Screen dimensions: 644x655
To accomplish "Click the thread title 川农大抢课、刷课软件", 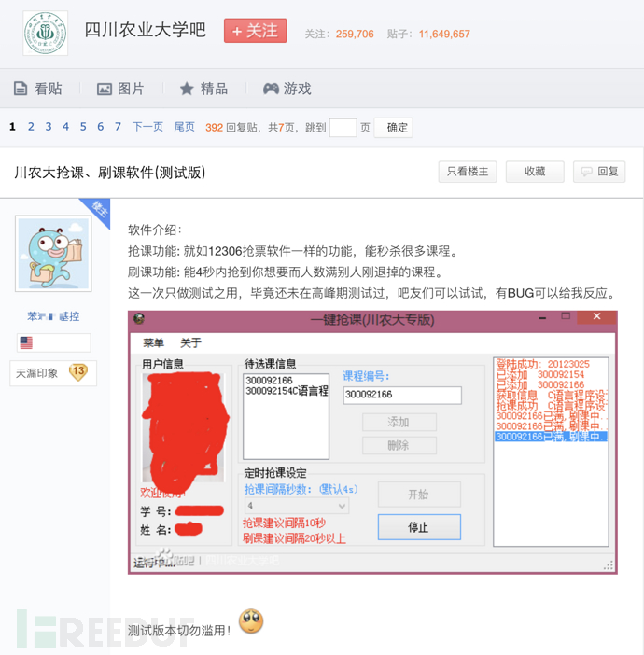I will point(110,172).
